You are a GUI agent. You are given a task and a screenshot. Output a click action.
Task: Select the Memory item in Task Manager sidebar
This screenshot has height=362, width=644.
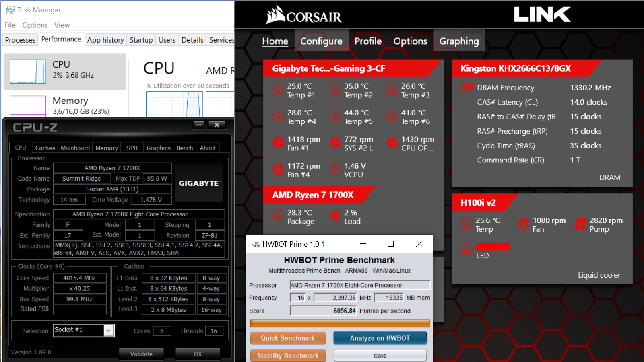click(x=65, y=105)
